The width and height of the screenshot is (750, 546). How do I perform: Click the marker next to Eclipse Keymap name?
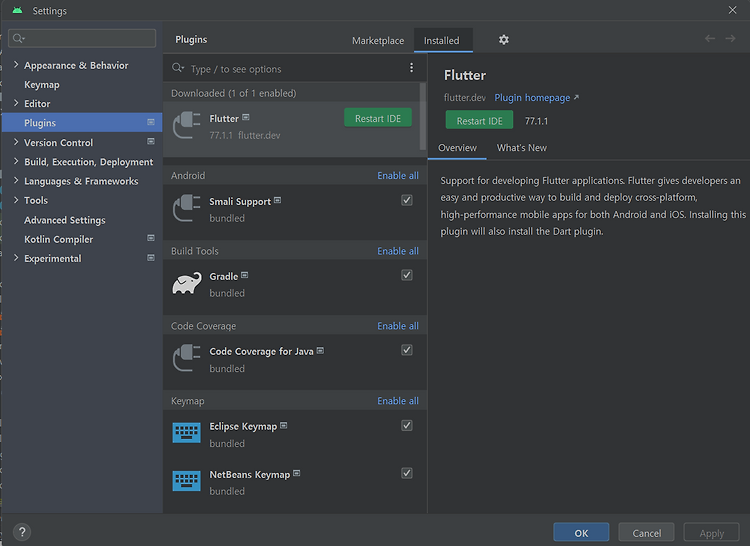(x=284, y=425)
